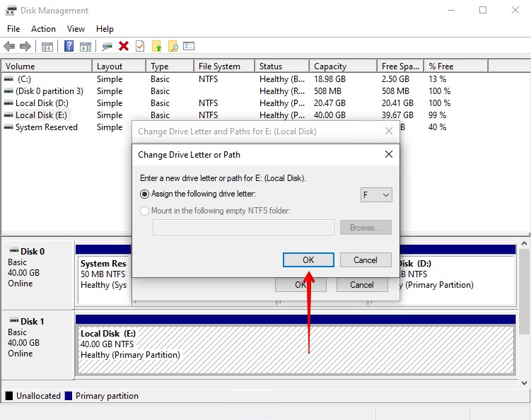Screen dimensions: 531x420
Task: Click the Back arrow toolbar icon
Action: (9, 47)
